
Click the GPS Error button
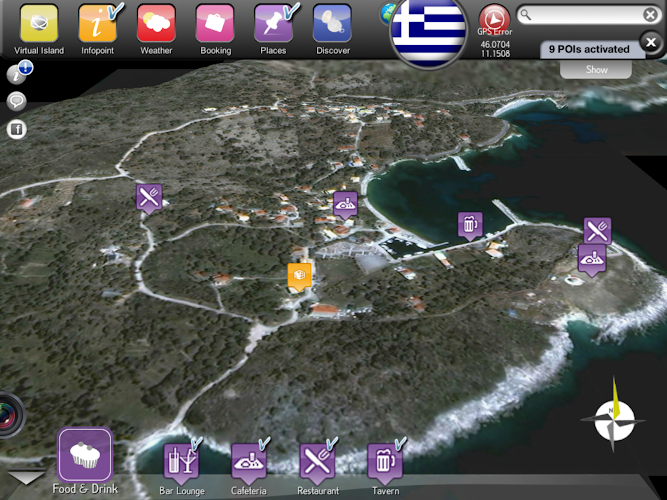[494, 19]
